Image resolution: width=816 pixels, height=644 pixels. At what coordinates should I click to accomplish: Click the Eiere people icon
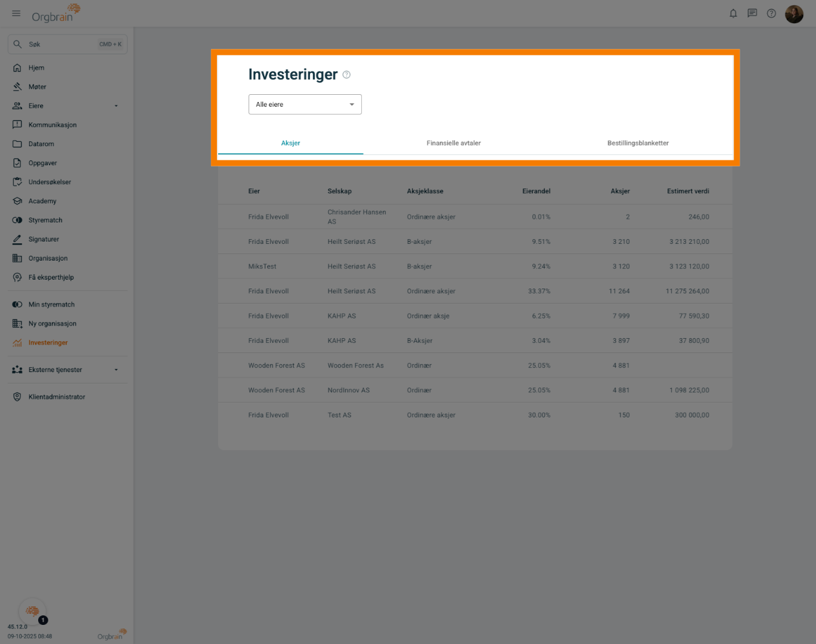(x=17, y=106)
